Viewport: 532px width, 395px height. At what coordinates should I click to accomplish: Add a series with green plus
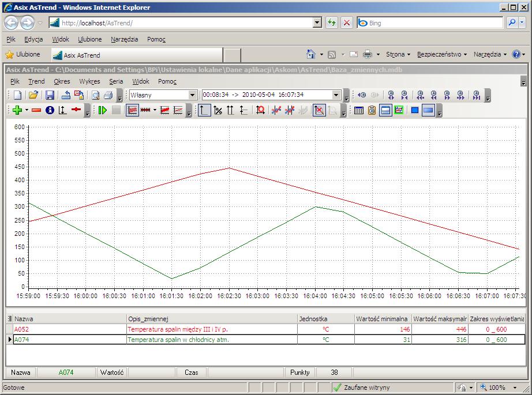point(17,110)
